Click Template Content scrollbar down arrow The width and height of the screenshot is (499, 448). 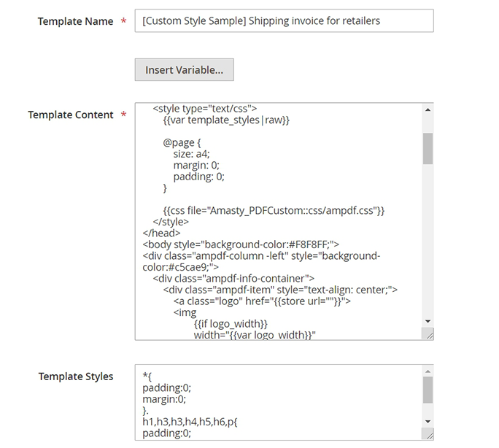(428, 321)
